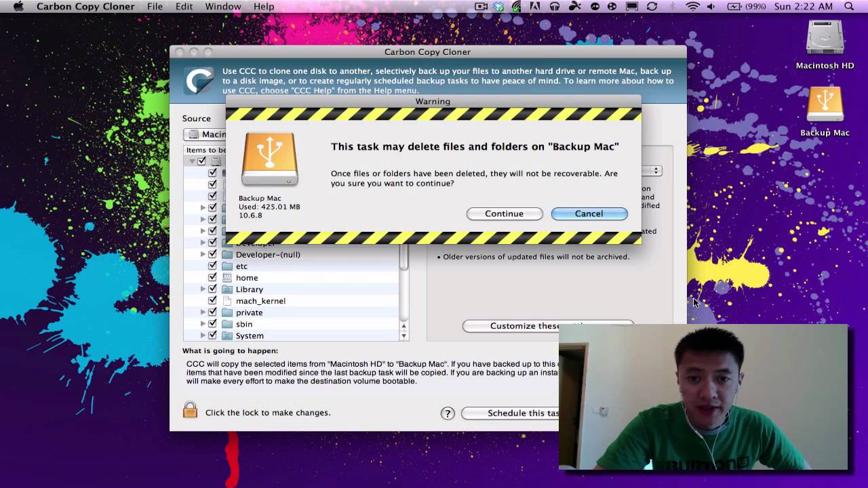This screenshot has width=868, height=488.
Task: Click the Library folder icon
Action: click(227, 289)
